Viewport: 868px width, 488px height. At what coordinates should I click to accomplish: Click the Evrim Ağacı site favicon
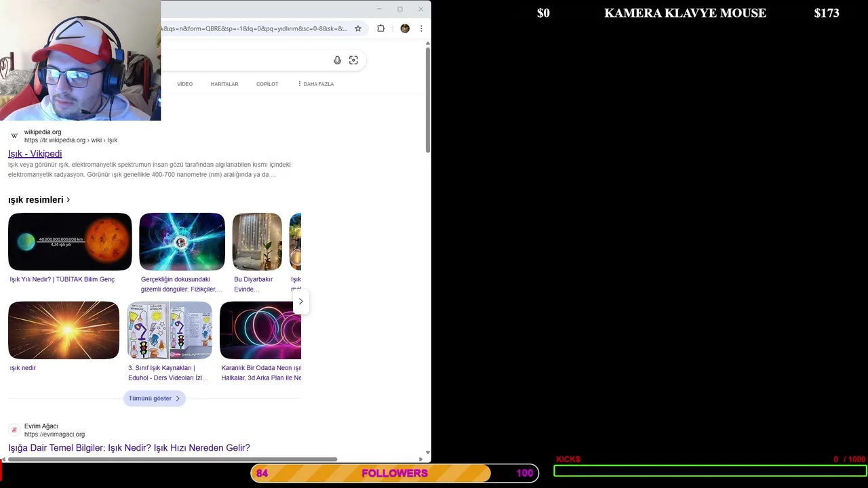(x=14, y=430)
